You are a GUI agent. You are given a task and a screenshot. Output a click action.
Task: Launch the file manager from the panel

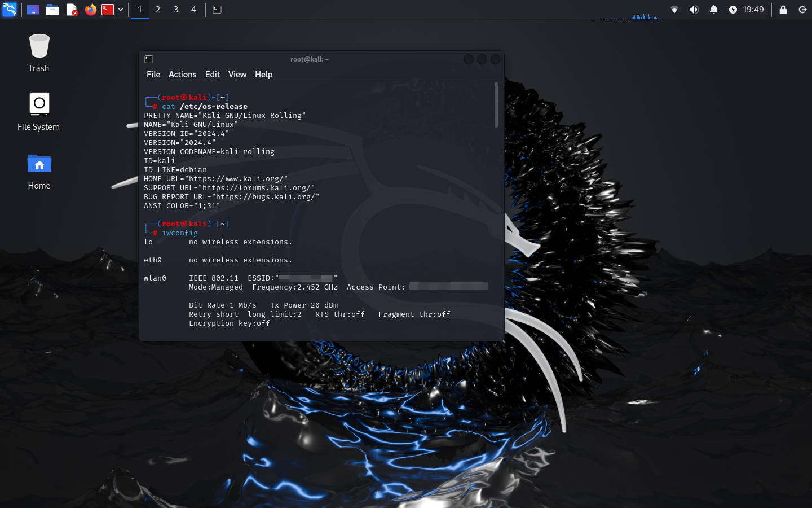(x=52, y=10)
